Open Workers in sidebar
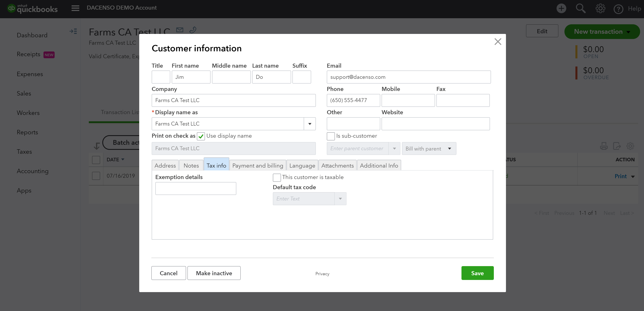The width and height of the screenshot is (644, 311). (28, 113)
